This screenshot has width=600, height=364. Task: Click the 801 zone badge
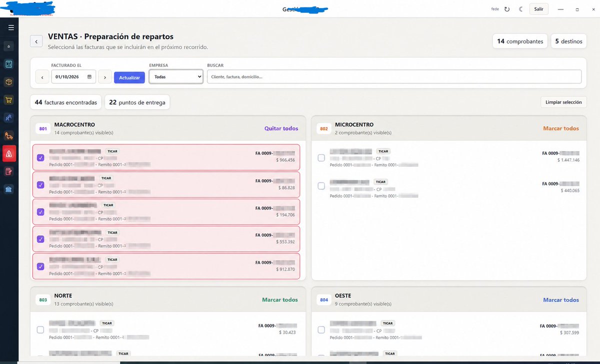[43, 129]
